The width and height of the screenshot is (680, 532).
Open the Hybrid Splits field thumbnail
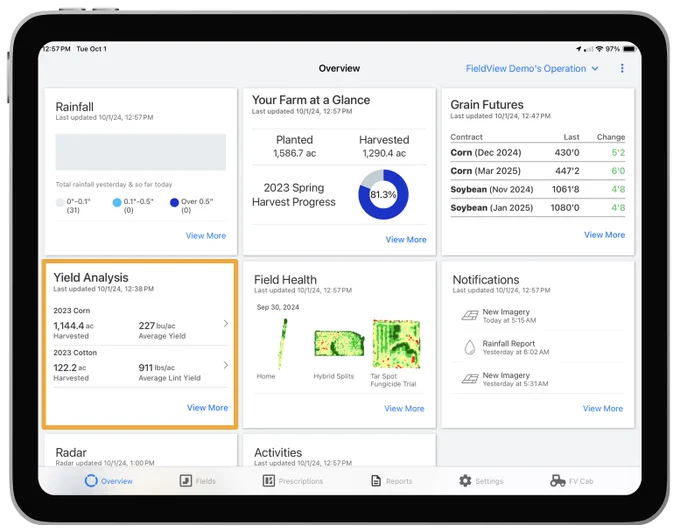click(339, 343)
